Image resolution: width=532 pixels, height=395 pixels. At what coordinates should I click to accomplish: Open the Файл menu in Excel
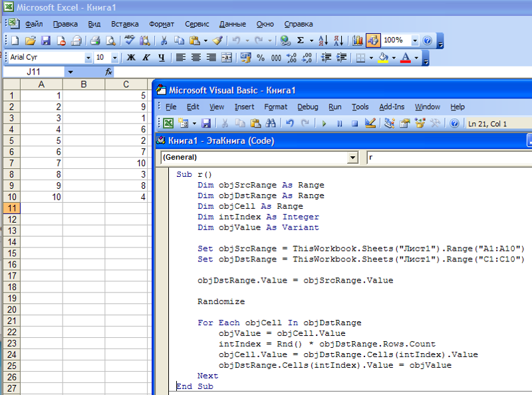[34, 24]
